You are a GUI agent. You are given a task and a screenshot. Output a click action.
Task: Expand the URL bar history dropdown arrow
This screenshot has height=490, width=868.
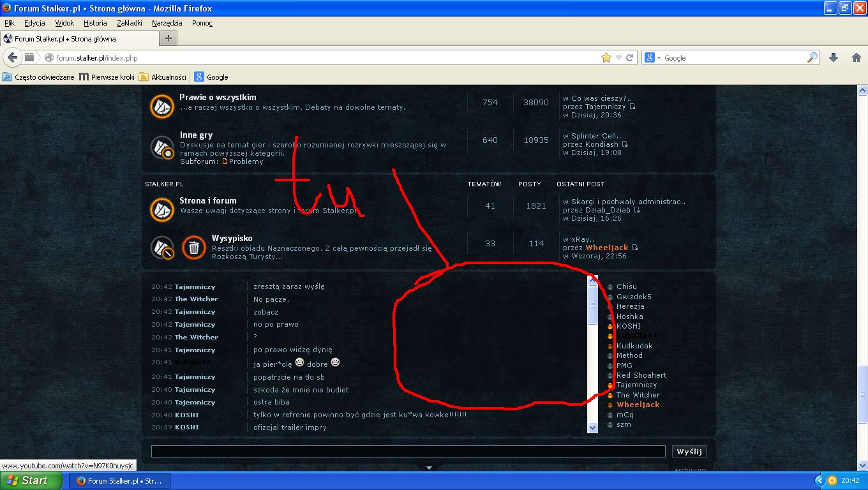618,58
